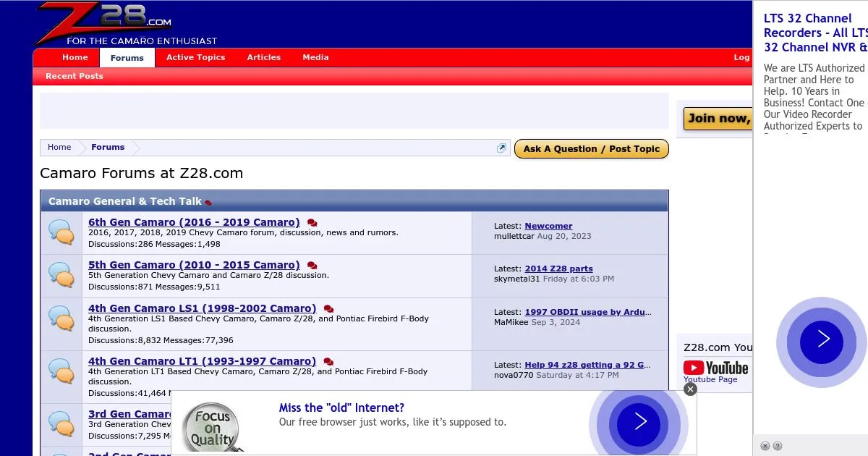Click the popup arrow icon in breadcrumb bar
868x456 pixels.
[501, 148]
